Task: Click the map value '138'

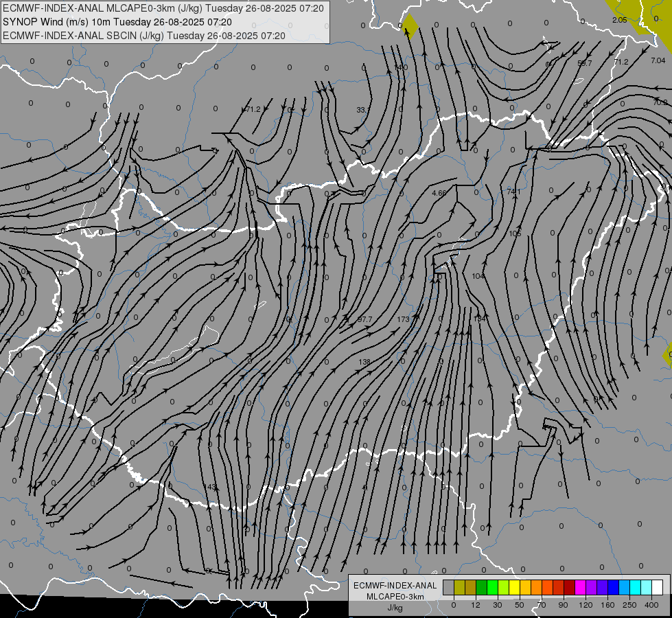Action: tap(364, 362)
